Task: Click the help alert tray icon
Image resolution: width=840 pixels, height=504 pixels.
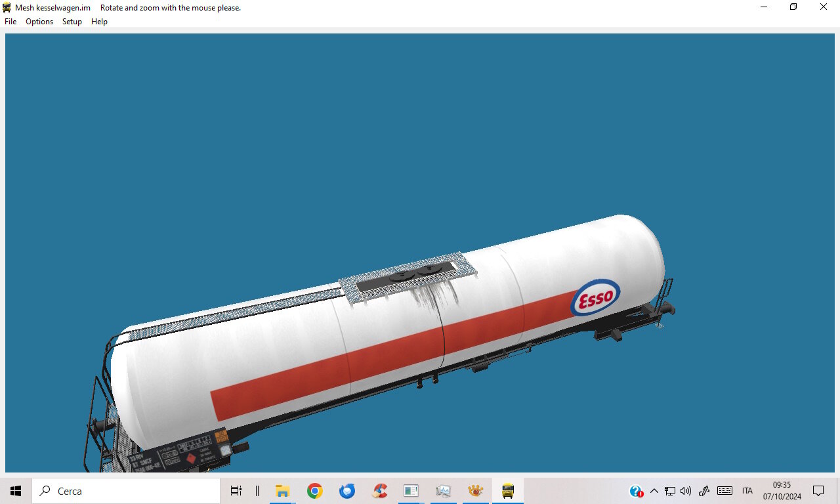Action: (x=636, y=491)
